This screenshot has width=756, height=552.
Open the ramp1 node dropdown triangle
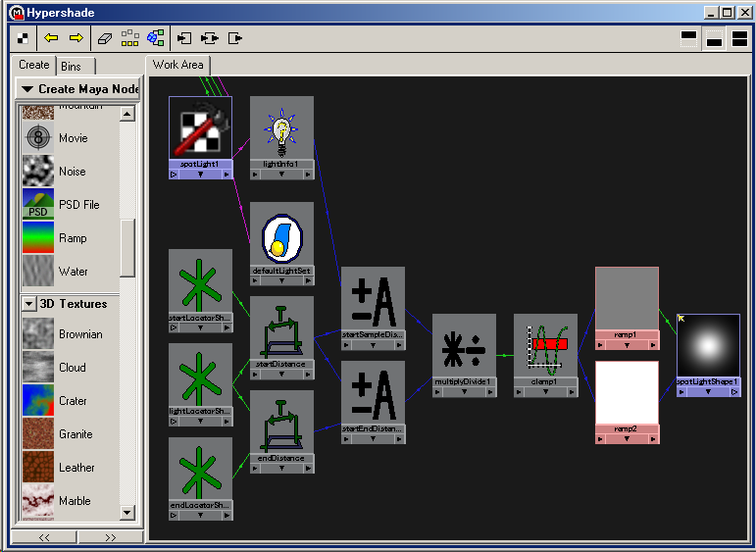[627, 345]
